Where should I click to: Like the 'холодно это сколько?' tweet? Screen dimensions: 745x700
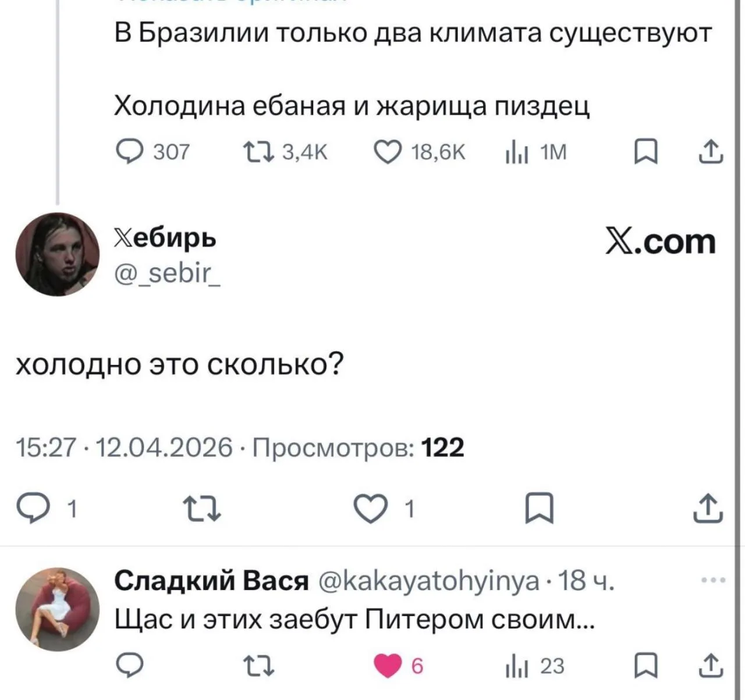click(x=371, y=509)
